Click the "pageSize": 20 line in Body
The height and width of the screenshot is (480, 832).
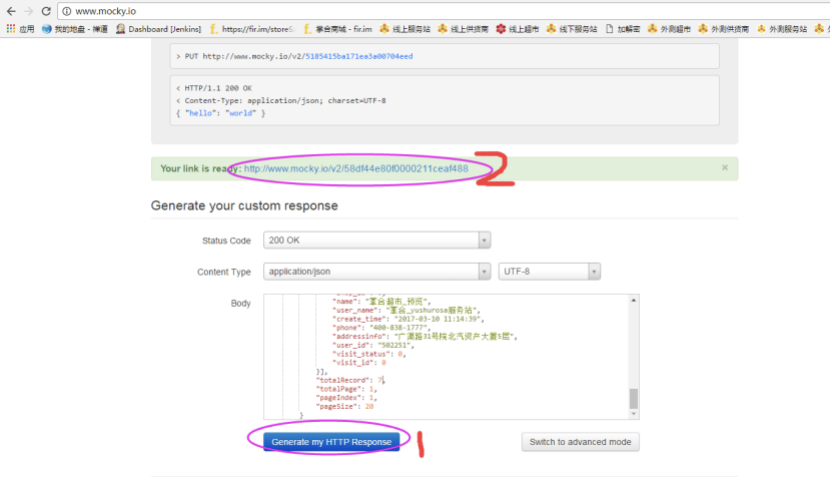click(344, 406)
